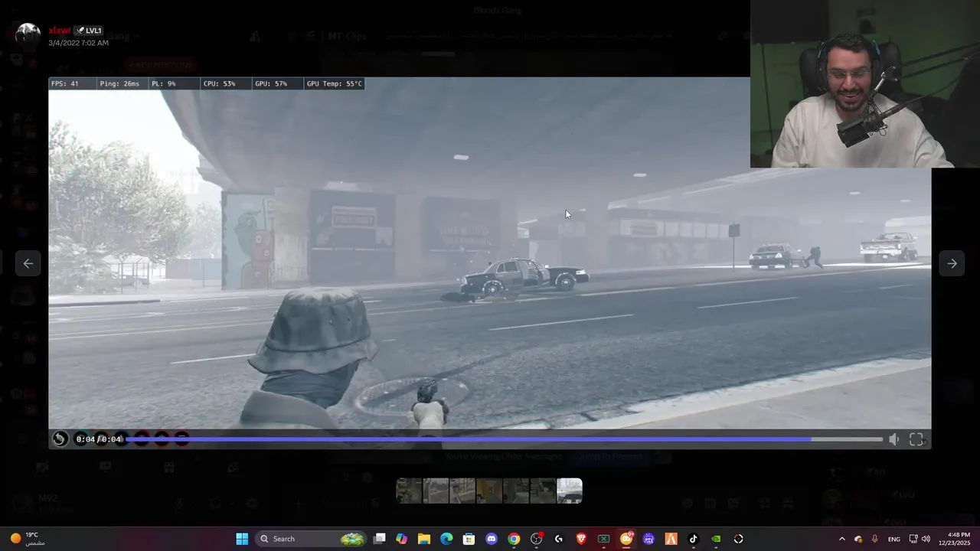This screenshot has width=980, height=551.
Task: Go to the next media with right arrow
Action: (952, 263)
